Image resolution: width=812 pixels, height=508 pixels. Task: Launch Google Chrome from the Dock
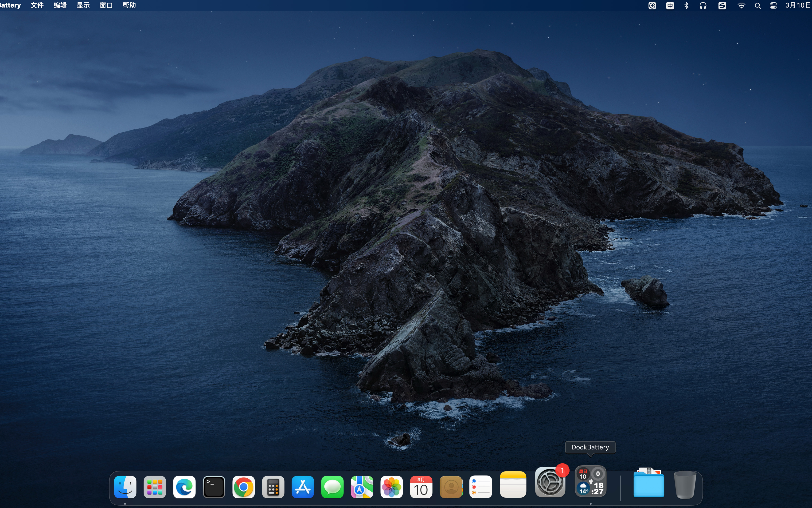[x=244, y=487]
